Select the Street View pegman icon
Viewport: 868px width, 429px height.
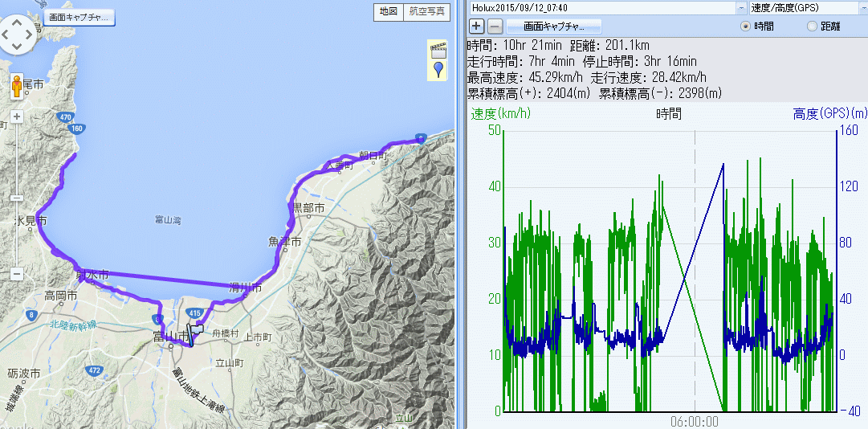point(16,85)
